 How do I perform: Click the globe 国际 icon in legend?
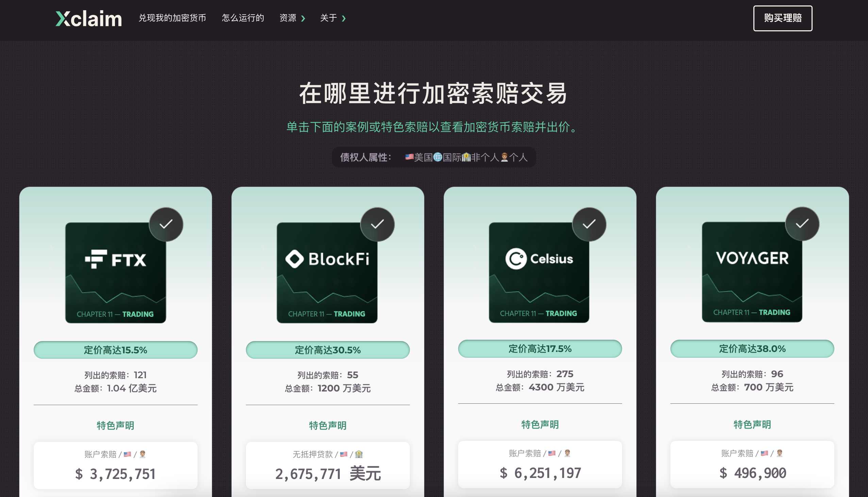[438, 157]
